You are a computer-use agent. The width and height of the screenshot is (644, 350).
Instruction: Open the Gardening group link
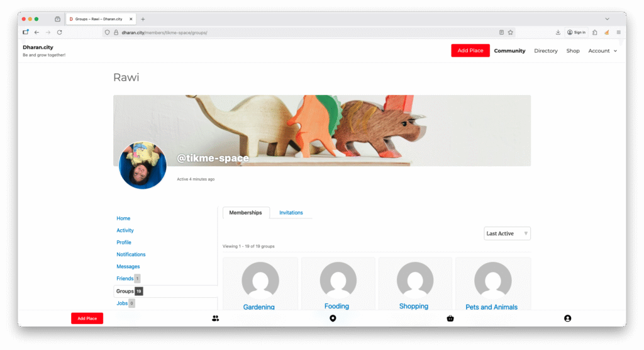pos(259,307)
